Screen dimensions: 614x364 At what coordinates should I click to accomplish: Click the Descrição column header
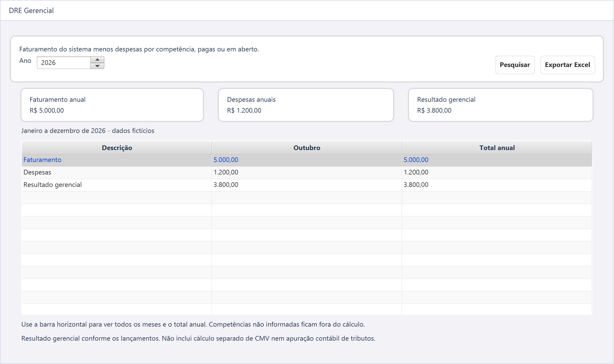[x=117, y=147]
